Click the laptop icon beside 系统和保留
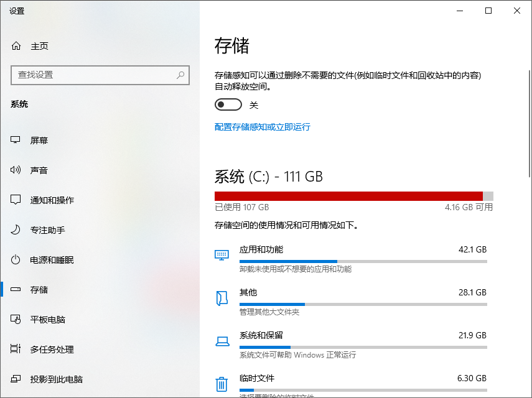This screenshot has width=532, height=398. click(222, 340)
